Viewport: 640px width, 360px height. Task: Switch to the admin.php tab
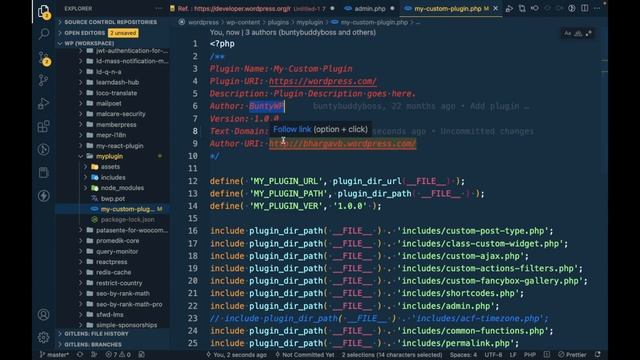tap(369, 9)
